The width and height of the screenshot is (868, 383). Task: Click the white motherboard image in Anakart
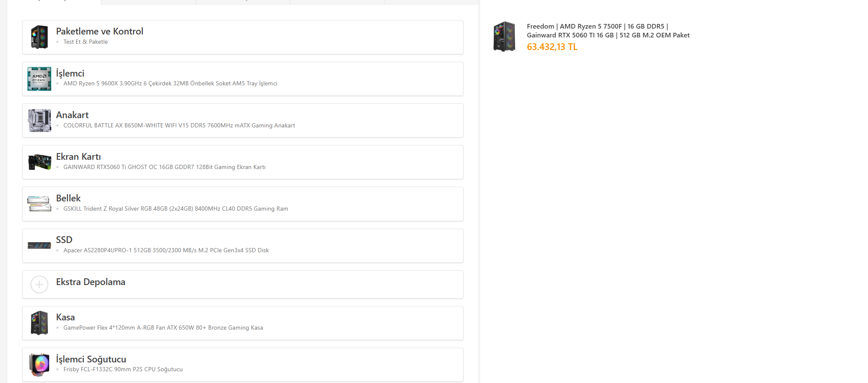coord(40,120)
